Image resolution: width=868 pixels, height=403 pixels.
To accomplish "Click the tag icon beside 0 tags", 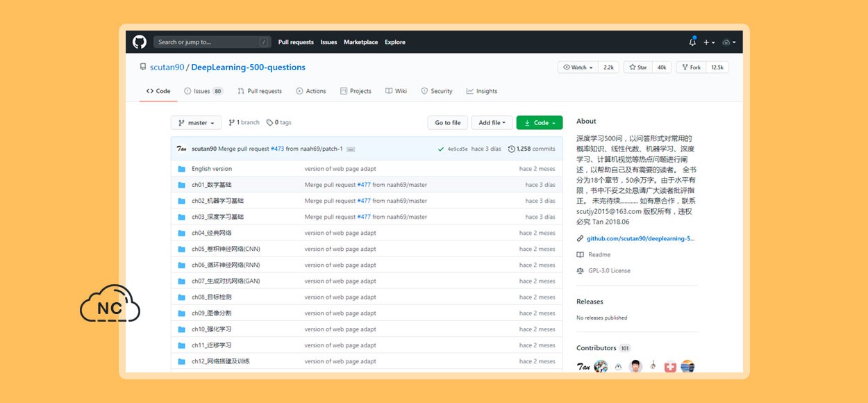I will point(269,122).
